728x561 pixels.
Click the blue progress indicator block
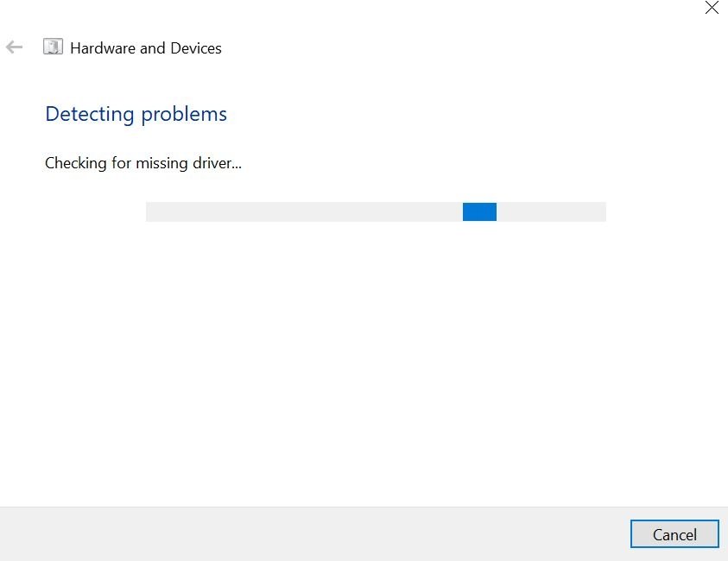point(479,211)
